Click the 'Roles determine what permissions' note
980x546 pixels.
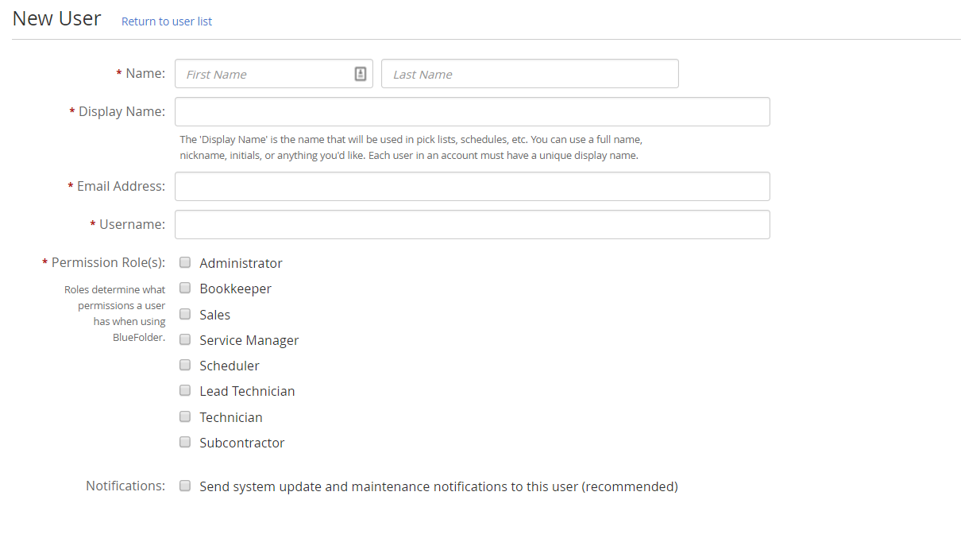115,313
